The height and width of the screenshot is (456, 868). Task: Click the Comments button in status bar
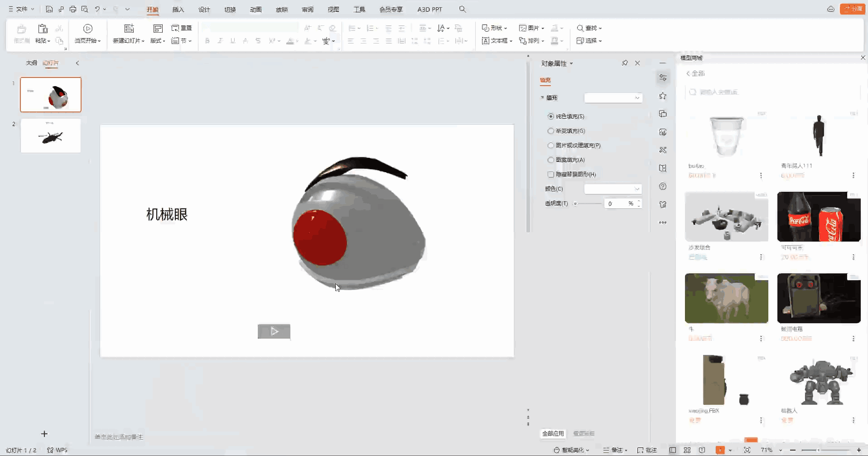click(x=647, y=450)
